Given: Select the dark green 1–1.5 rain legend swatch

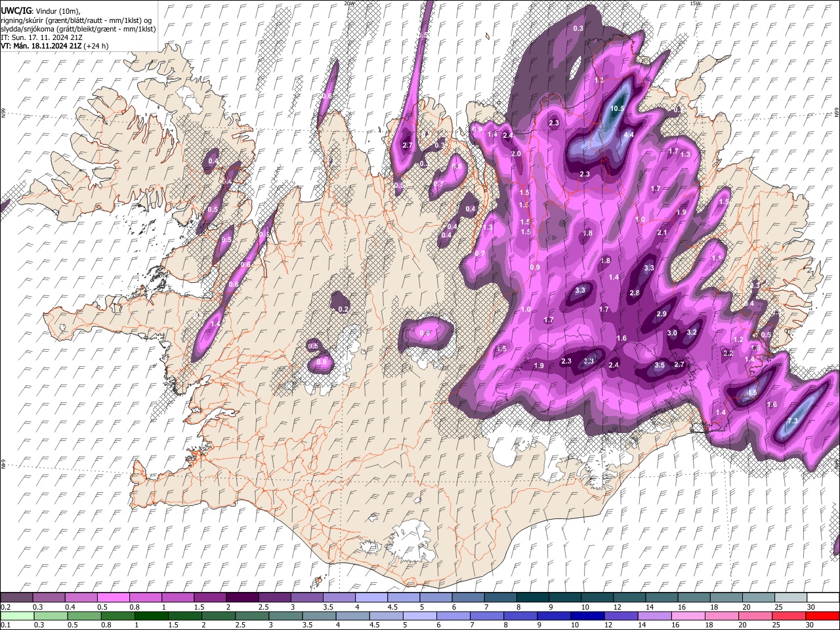Looking at the screenshot, I should coord(151,616).
